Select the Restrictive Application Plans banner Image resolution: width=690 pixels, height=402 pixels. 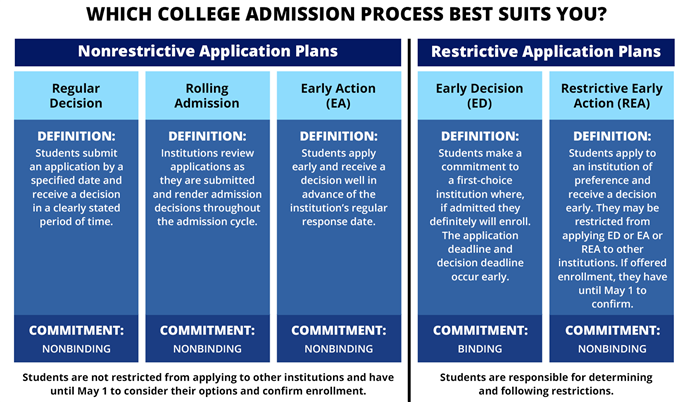[546, 52]
